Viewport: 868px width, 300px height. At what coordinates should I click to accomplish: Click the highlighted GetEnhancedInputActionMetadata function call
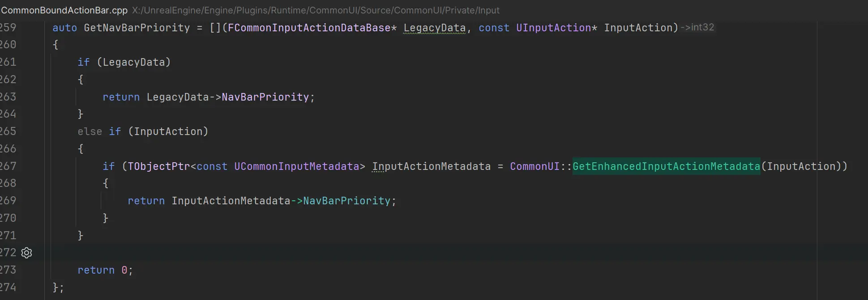(x=666, y=166)
